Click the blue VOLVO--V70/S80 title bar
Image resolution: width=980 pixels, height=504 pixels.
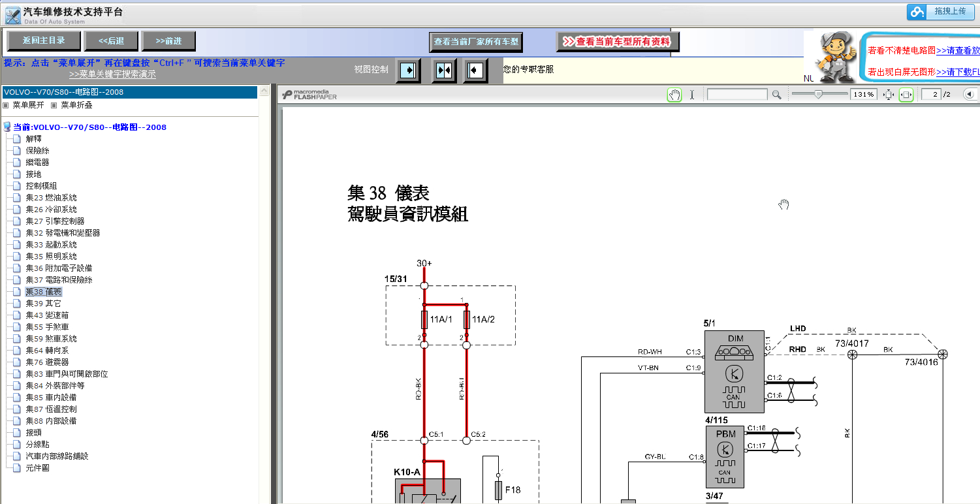129,92
